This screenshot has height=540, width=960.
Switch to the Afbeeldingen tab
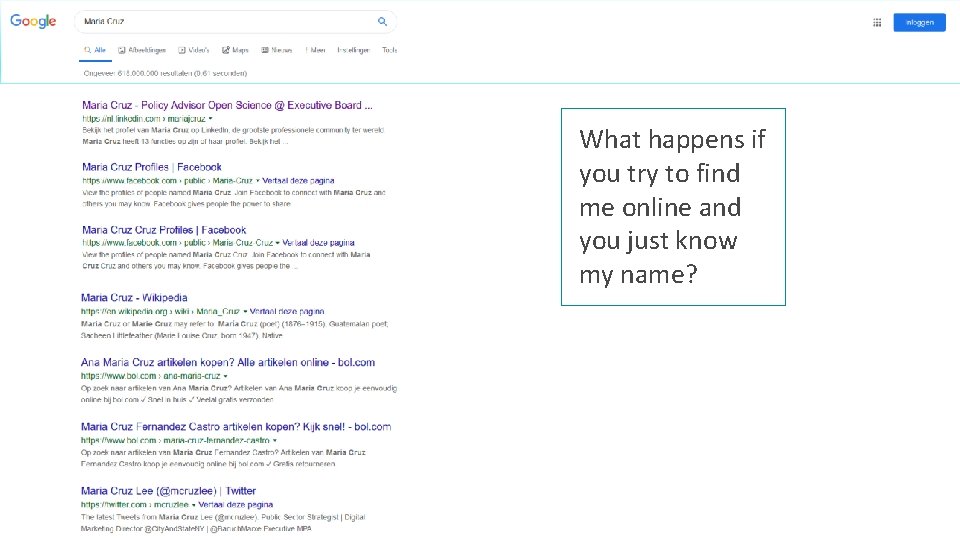(142, 50)
